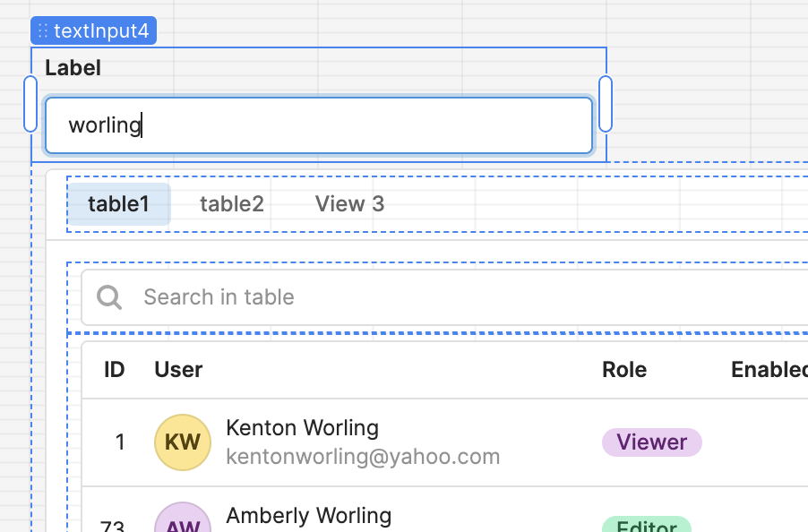Open the table2 tab
The image size is (808, 532).
(x=231, y=204)
